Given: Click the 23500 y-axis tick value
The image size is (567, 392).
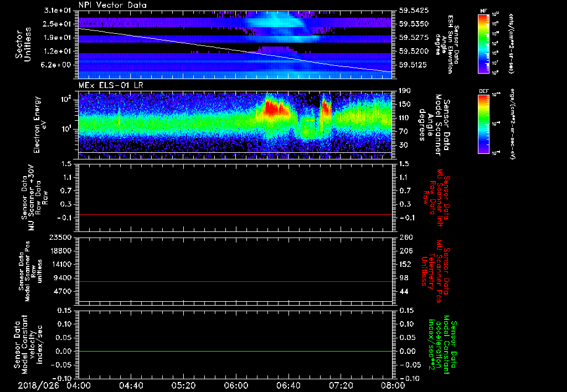Looking at the screenshot, I should pos(61,238).
